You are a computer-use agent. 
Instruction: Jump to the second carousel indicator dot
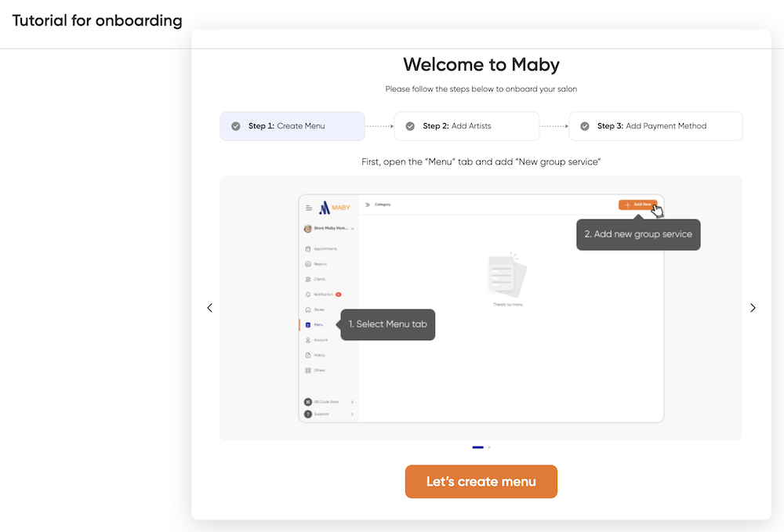click(489, 447)
